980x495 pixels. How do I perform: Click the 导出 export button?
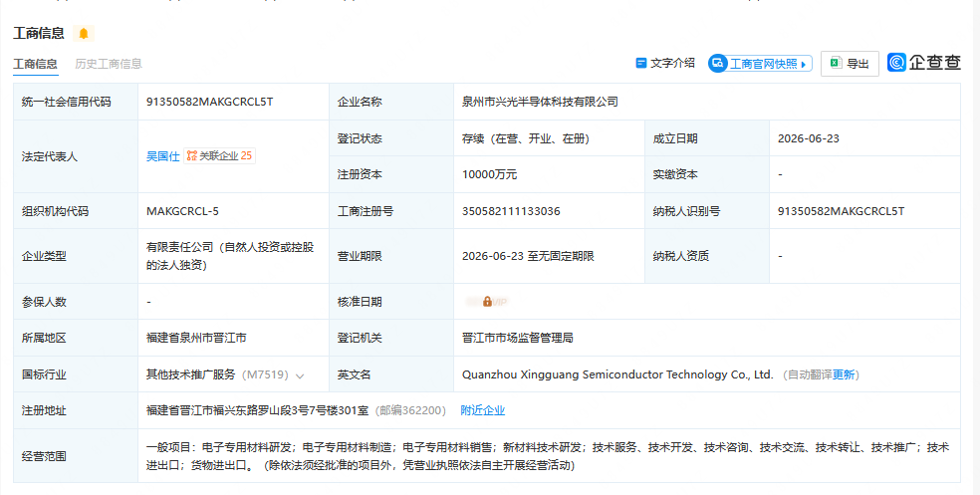850,63
